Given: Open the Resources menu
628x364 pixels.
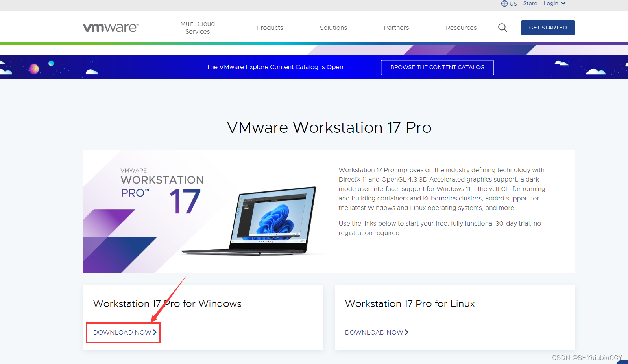Looking at the screenshot, I should click(x=461, y=28).
